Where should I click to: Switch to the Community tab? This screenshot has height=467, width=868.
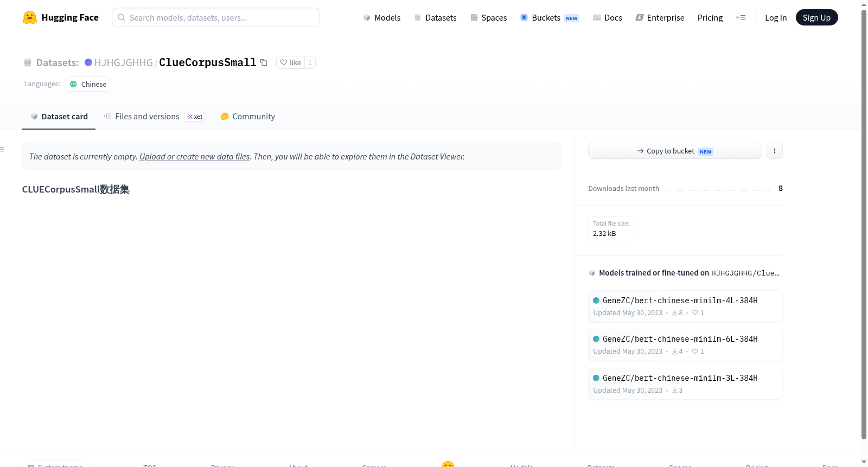247,117
